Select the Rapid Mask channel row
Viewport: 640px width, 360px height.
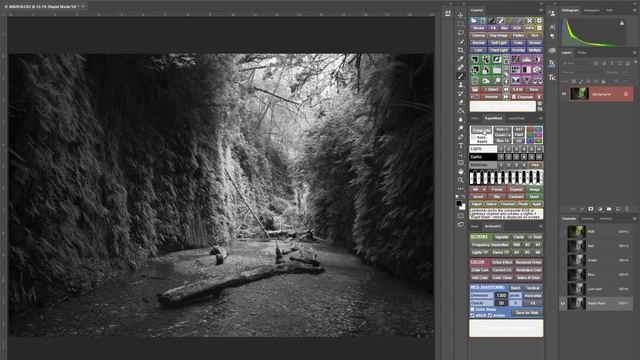[x=596, y=303]
